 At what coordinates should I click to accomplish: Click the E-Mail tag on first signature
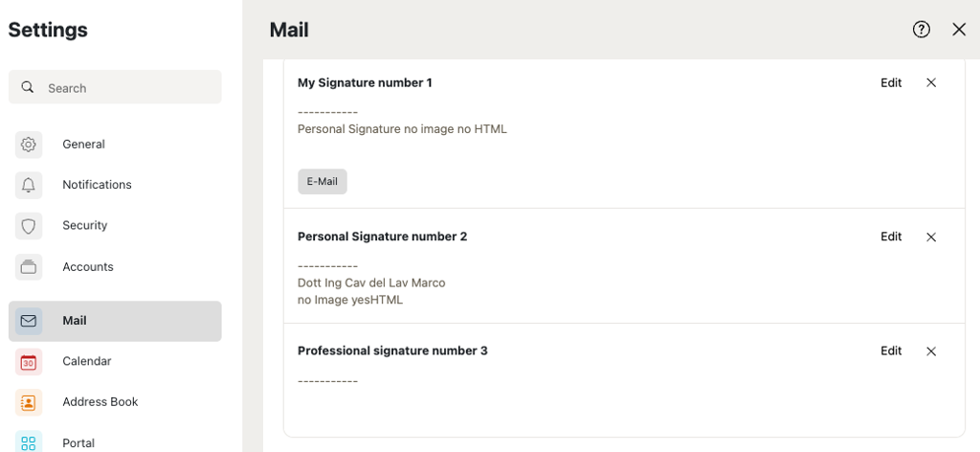pos(323,182)
